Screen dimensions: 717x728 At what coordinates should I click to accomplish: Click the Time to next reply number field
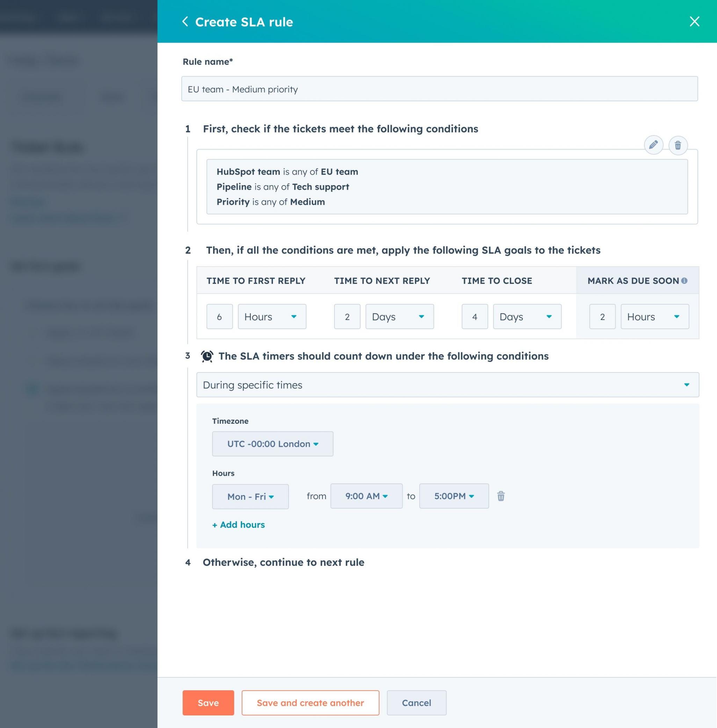(x=347, y=316)
